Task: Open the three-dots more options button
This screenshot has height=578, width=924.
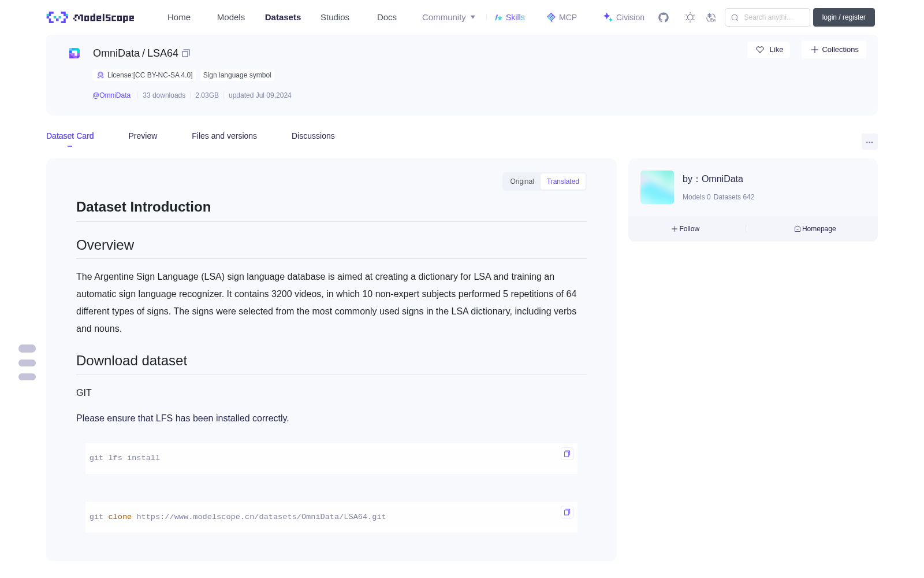Action: tap(869, 142)
